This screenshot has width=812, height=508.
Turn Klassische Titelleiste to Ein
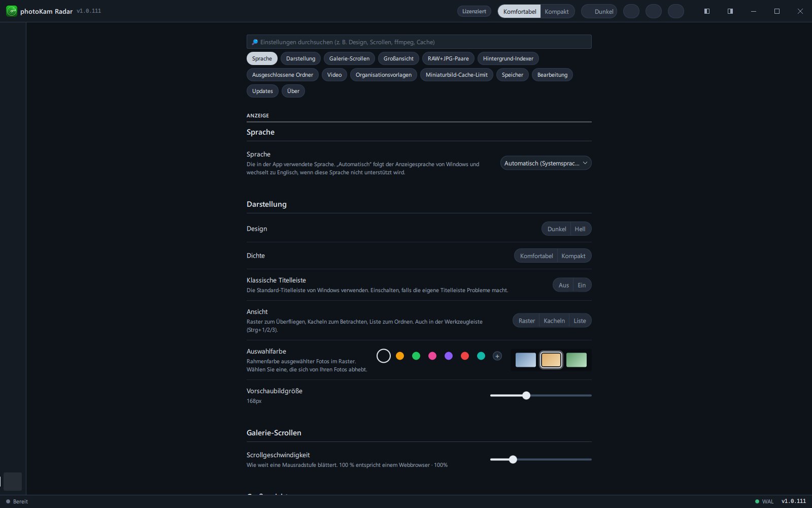582,285
